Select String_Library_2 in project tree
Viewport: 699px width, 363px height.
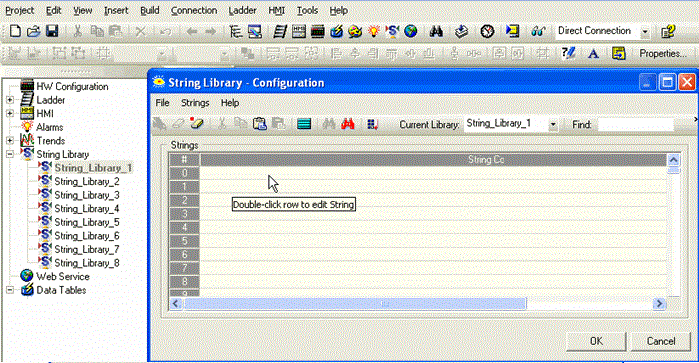pyautogui.click(x=87, y=182)
